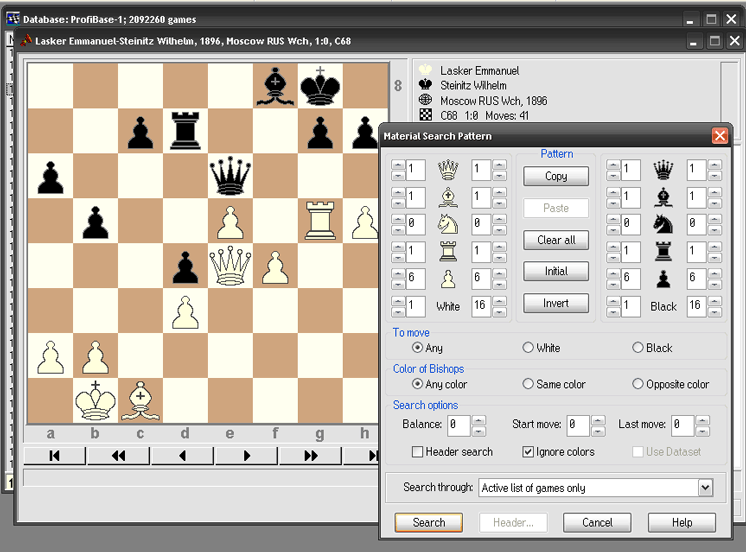Viewport: 746px width, 552px height.
Task: Click the white king on the b1 square
Action: coord(95,400)
